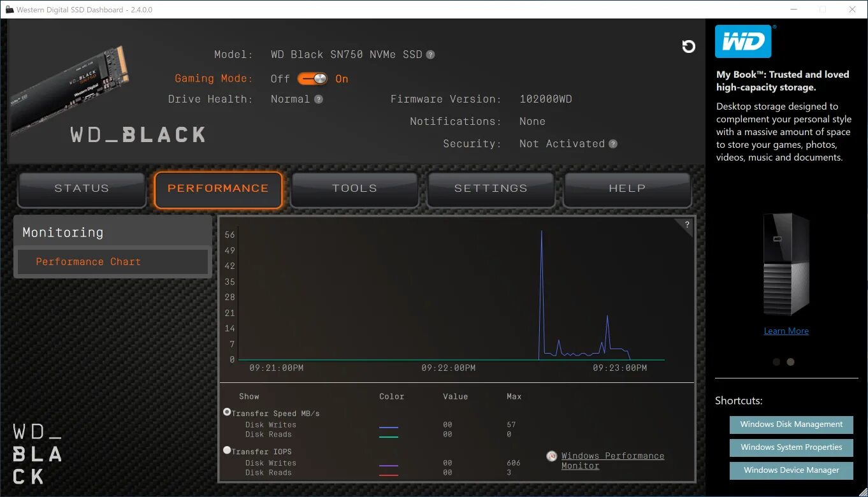
Task: Click the IOPS Disk Reads red color line
Action: (x=388, y=475)
